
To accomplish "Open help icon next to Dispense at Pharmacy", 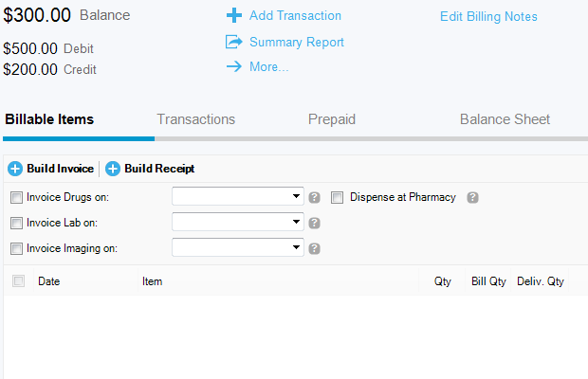I will coord(472,198).
